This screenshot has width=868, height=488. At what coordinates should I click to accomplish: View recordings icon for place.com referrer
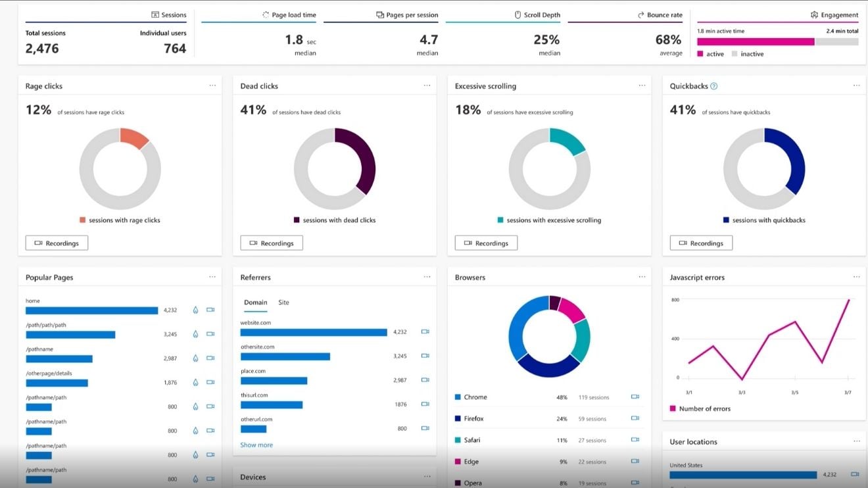[425, 380]
